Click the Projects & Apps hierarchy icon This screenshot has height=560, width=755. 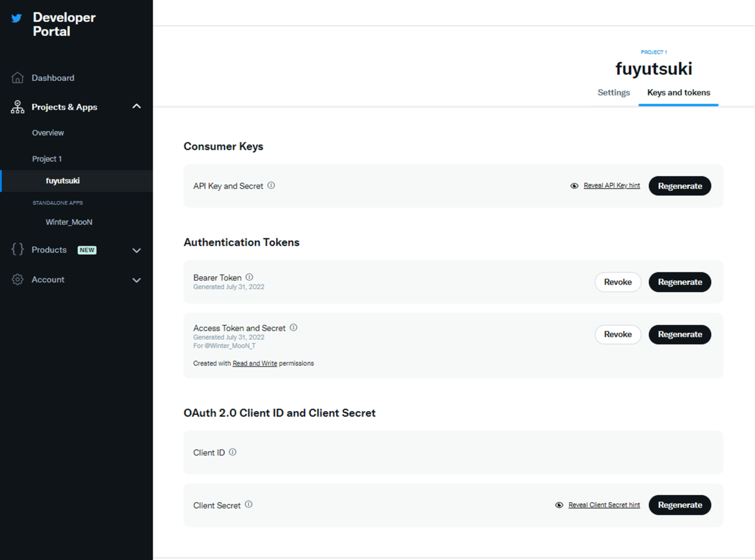pyautogui.click(x=18, y=107)
